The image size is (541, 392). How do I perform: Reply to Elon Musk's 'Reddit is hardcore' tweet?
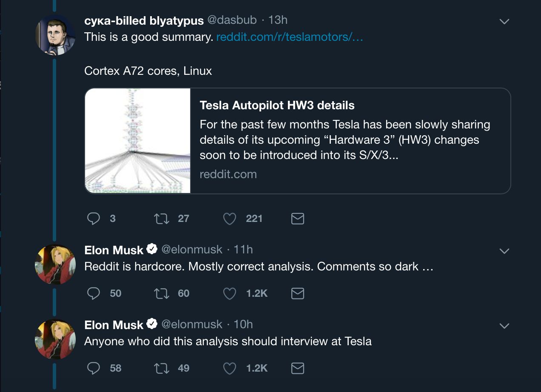coord(94,293)
